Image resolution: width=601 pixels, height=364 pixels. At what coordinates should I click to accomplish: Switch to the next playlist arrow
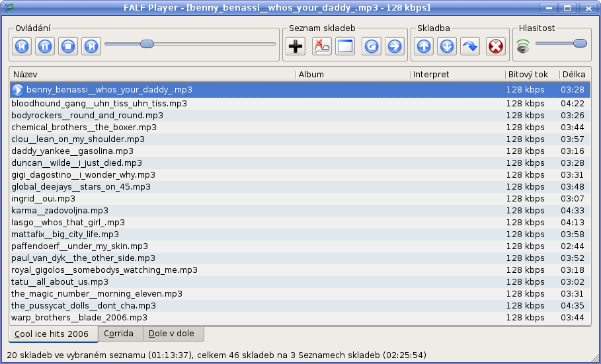(394, 46)
